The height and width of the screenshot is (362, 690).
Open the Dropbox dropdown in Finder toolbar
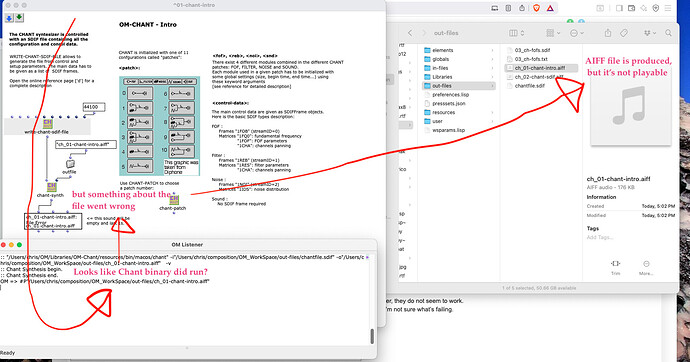coord(649,33)
